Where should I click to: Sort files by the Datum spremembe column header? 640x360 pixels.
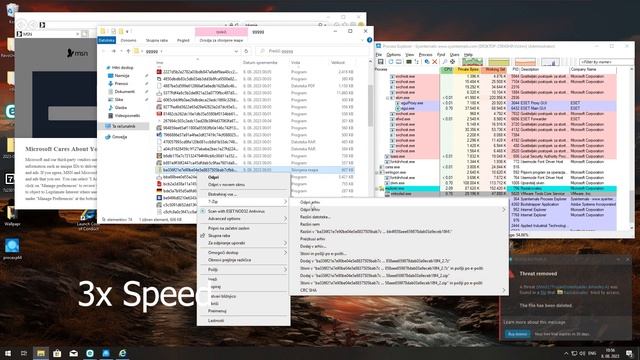tap(260, 62)
